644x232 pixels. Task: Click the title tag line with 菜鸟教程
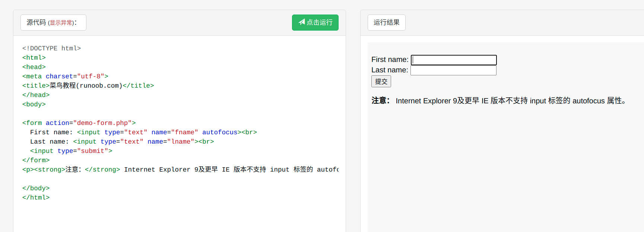88,85
